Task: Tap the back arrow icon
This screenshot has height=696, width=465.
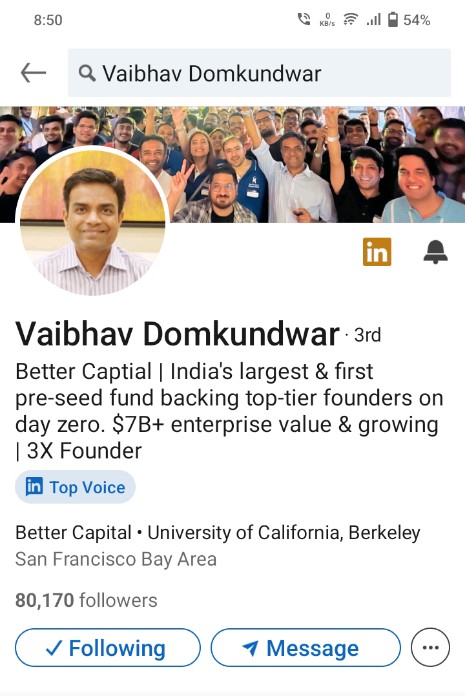Action: tap(33, 73)
